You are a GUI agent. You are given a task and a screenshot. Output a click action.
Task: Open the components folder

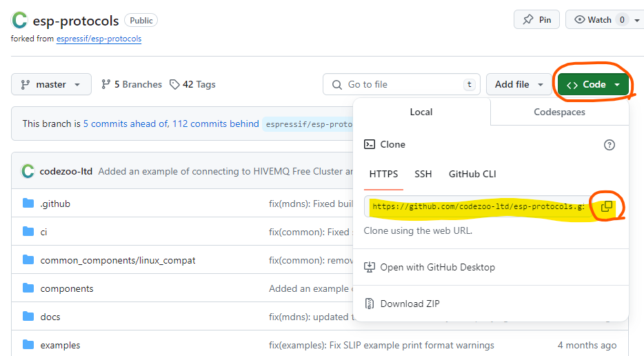click(67, 289)
